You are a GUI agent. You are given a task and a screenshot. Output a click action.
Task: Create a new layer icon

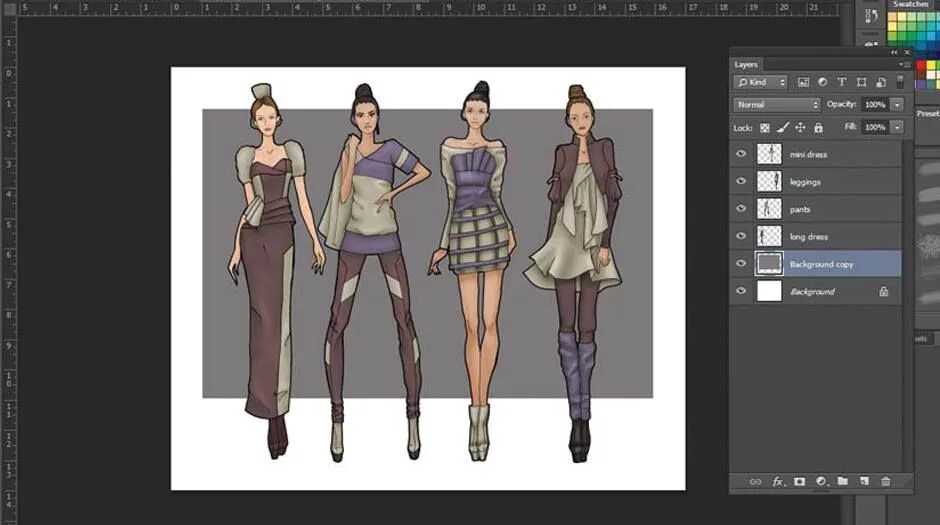click(864, 481)
